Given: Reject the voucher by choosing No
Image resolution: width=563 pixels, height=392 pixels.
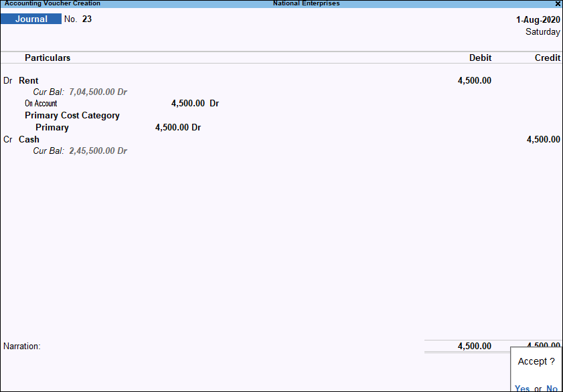Looking at the screenshot, I should coord(552,388).
